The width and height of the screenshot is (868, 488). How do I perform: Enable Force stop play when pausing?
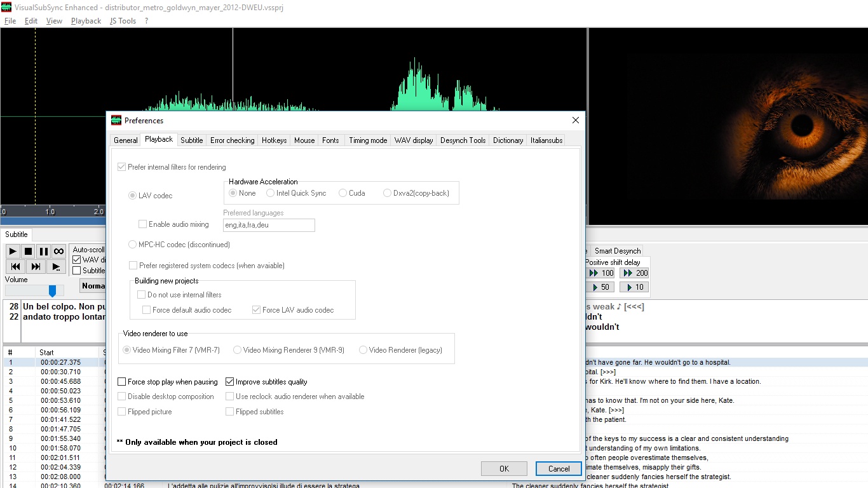168,382
